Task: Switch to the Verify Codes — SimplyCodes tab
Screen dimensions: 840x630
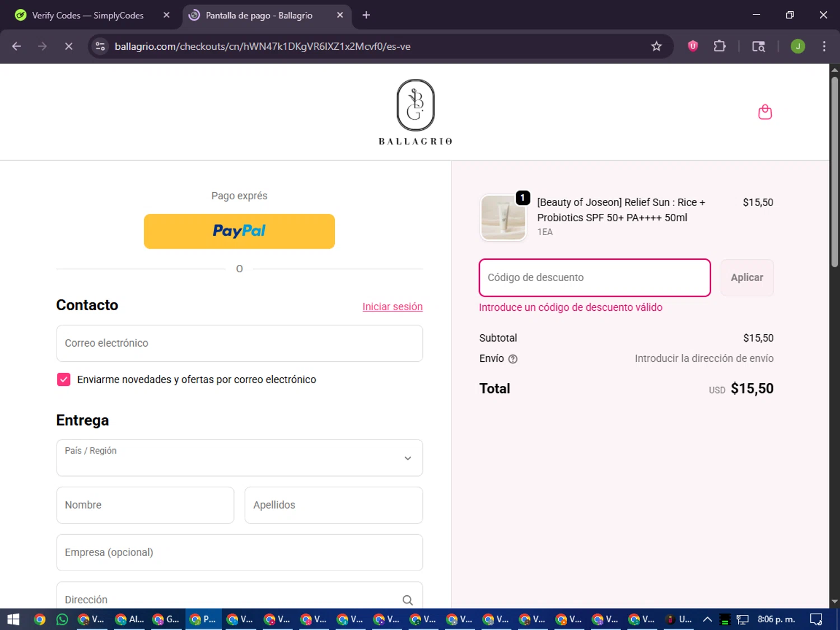Action: [x=88, y=15]
